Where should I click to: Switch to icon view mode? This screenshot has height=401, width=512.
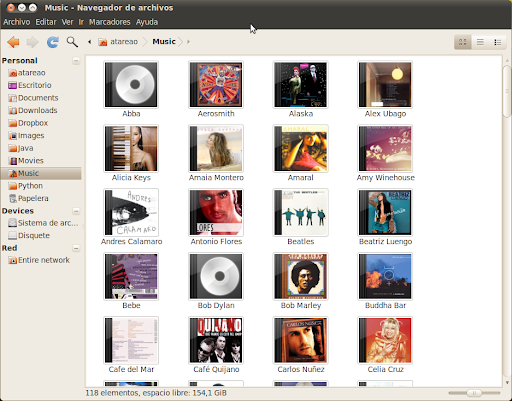click(463, 42)
